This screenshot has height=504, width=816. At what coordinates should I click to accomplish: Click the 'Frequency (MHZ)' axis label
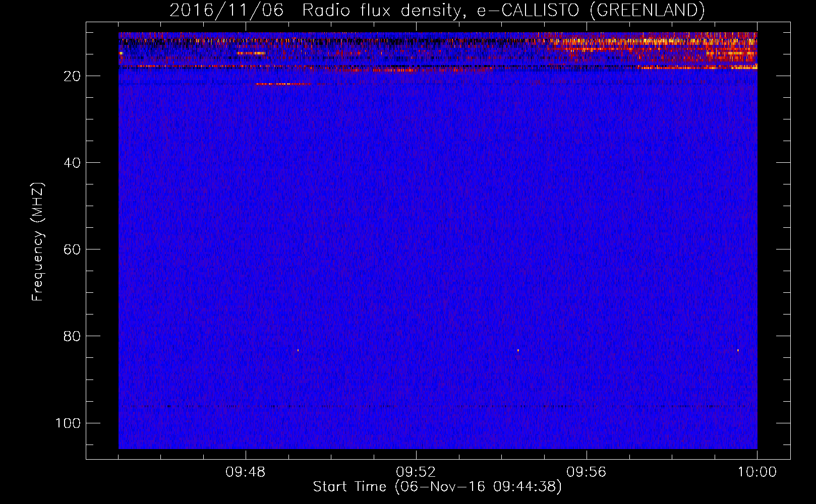coord(38,242)
